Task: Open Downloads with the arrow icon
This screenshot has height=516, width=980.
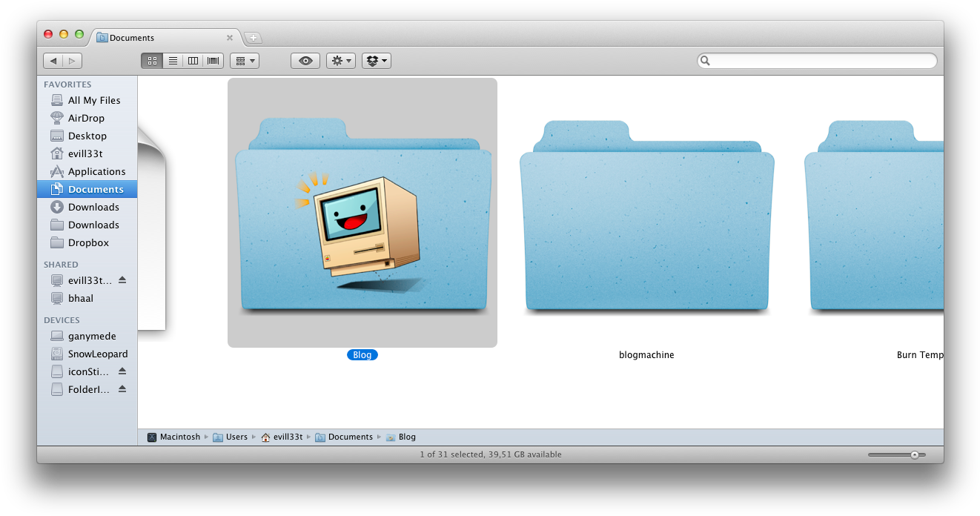Action: (x=87, y=207)
